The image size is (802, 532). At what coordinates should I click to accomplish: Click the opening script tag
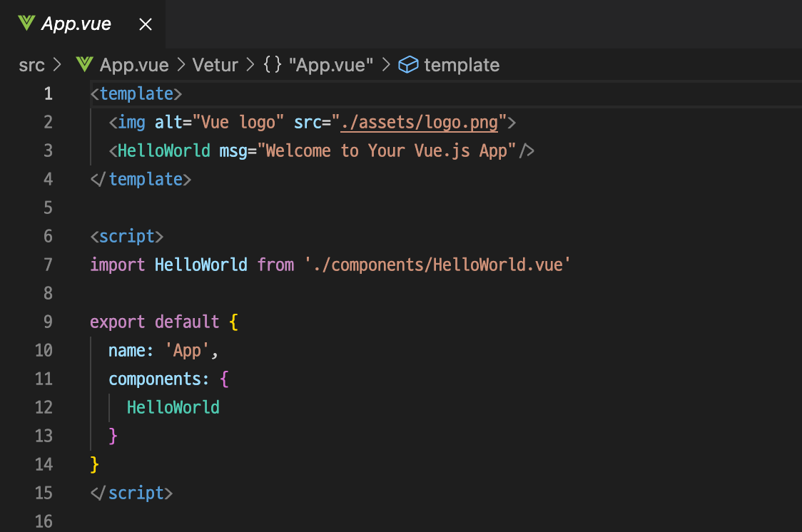coord(127,237)
